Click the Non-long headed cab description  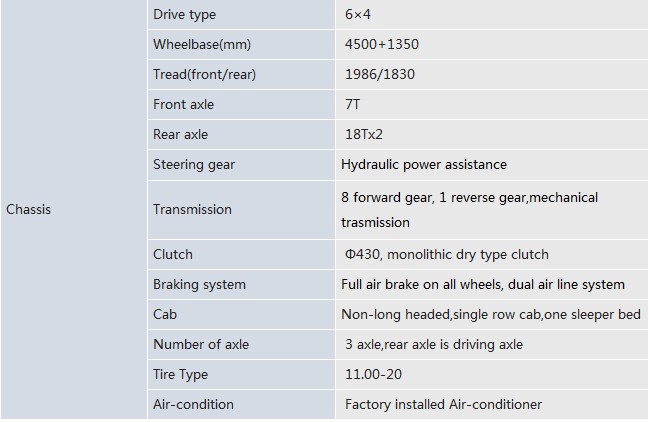491,314
